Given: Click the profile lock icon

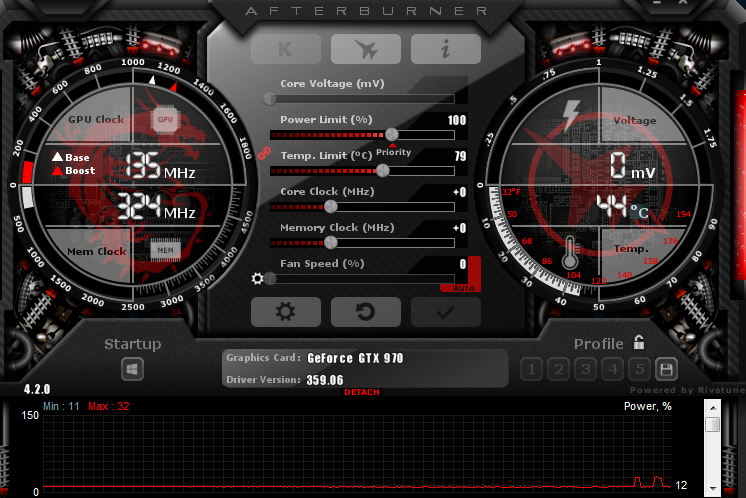Looking at the screenshot, I should point(639,342).
